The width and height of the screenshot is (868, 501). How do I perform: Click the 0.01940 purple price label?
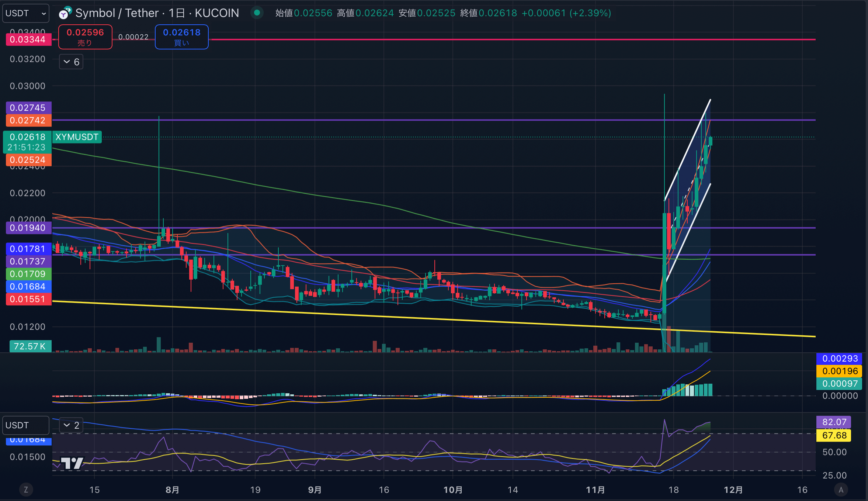[x=28, y=228]
